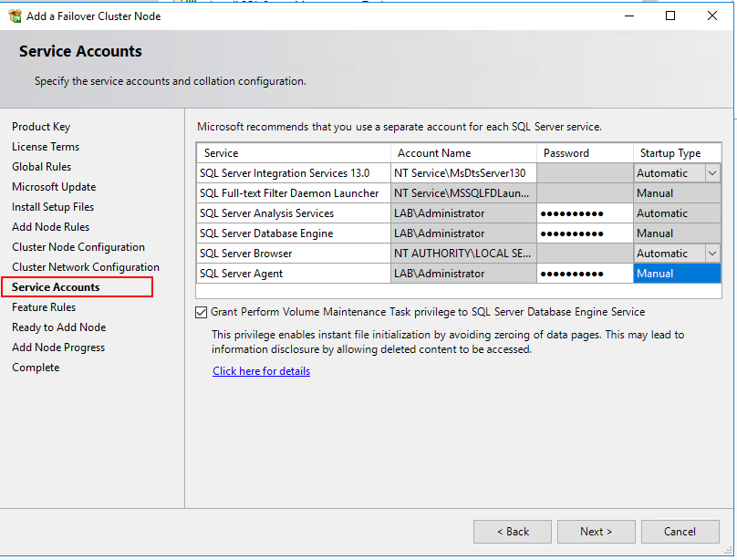Click LAB\Administrator for SQL Server Agent
Viewport: 737px width, 560px height.
pos(463,274)
